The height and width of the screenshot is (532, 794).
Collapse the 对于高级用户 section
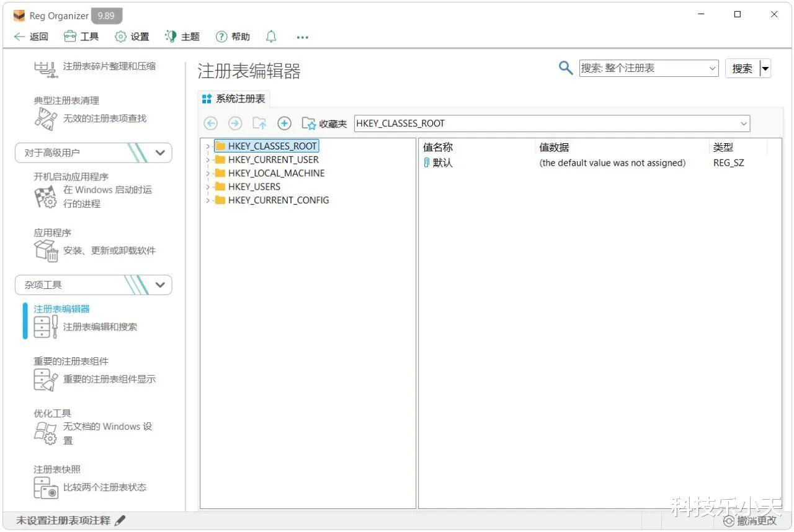[160, 153]
